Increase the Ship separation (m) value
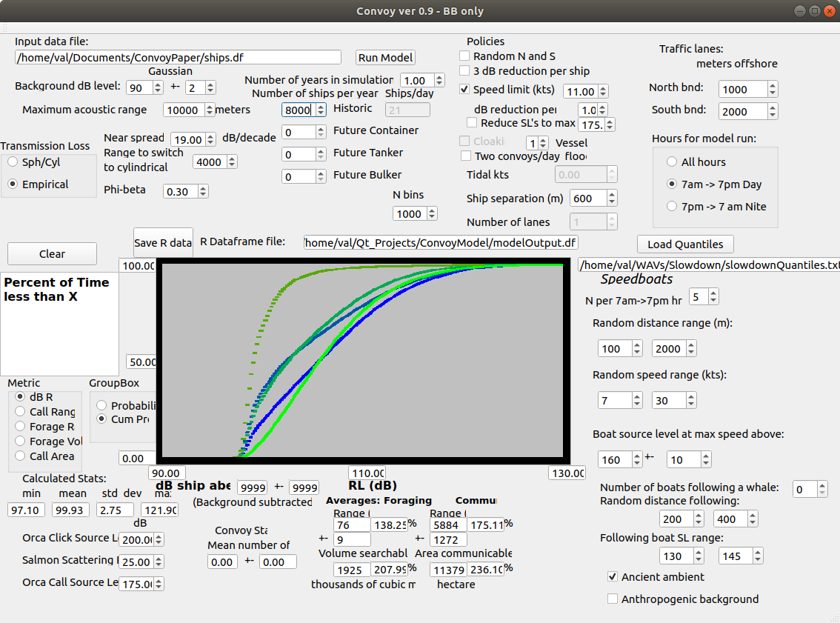Image resolution: width=840 pixels, height=623 pixels. click(611, 196)
